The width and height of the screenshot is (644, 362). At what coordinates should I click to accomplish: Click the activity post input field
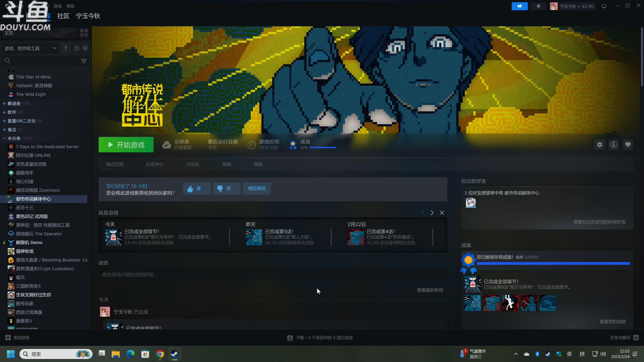click(x=273, y=275)
